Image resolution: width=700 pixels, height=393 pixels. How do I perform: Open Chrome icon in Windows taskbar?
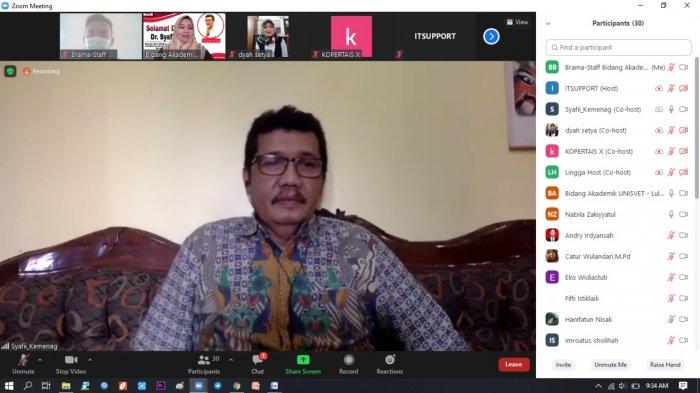[x=237, y=385]
